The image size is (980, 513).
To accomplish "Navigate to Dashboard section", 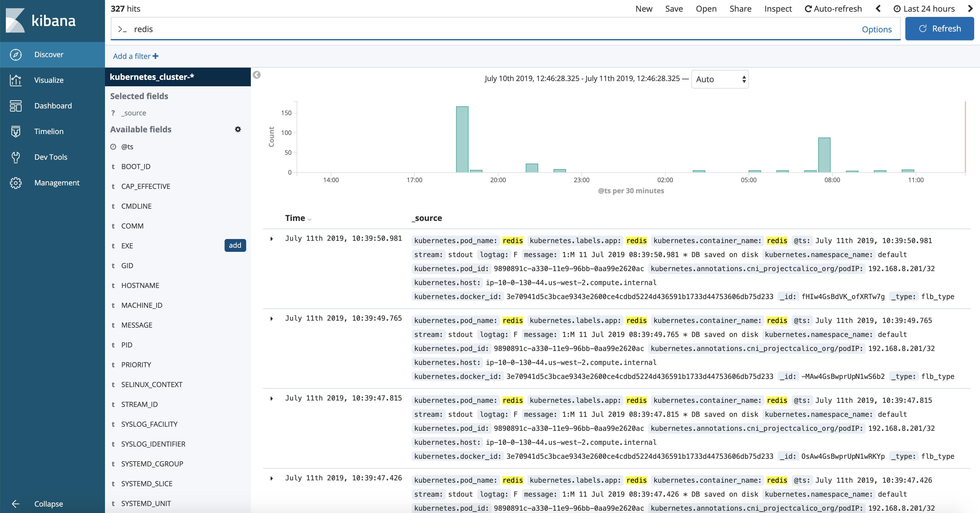I will click(x=52, y=106).
